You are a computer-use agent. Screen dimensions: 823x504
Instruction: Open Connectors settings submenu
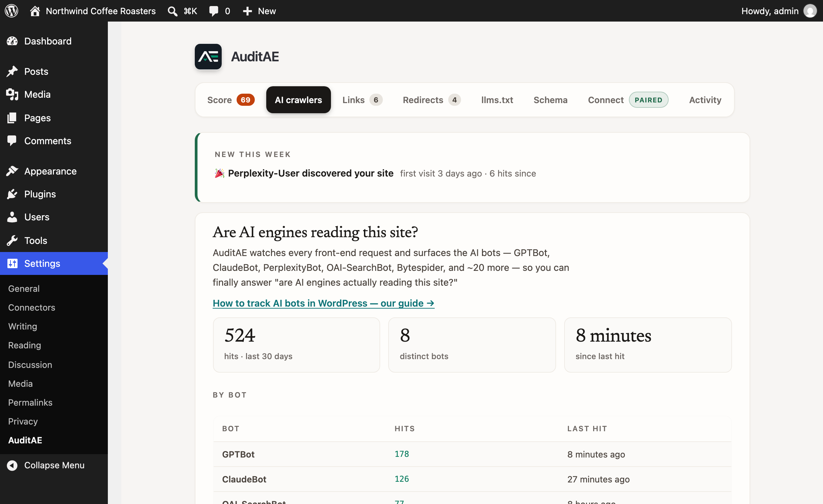pyautogui.click(x=32, y=308)
